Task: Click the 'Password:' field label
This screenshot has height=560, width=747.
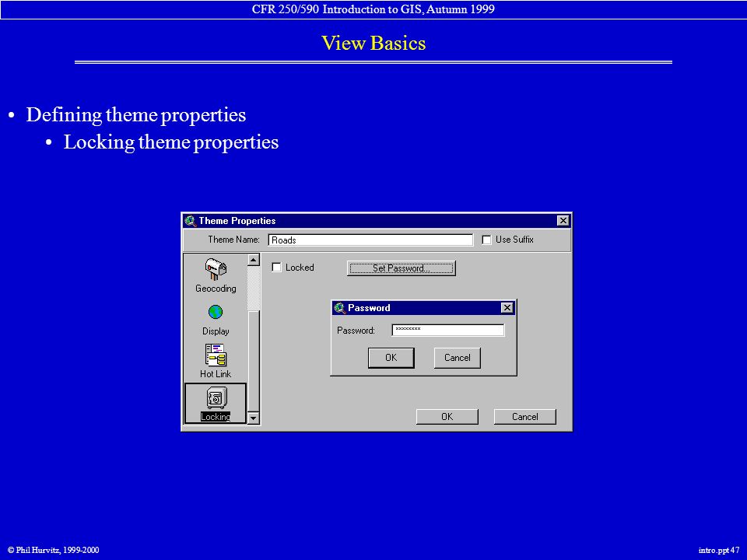Action: [356, 331]
